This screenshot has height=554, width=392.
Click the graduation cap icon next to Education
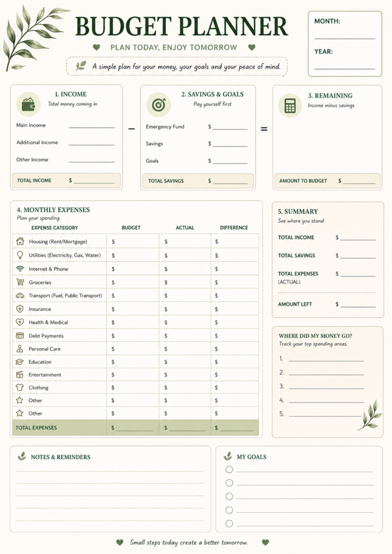20,362
